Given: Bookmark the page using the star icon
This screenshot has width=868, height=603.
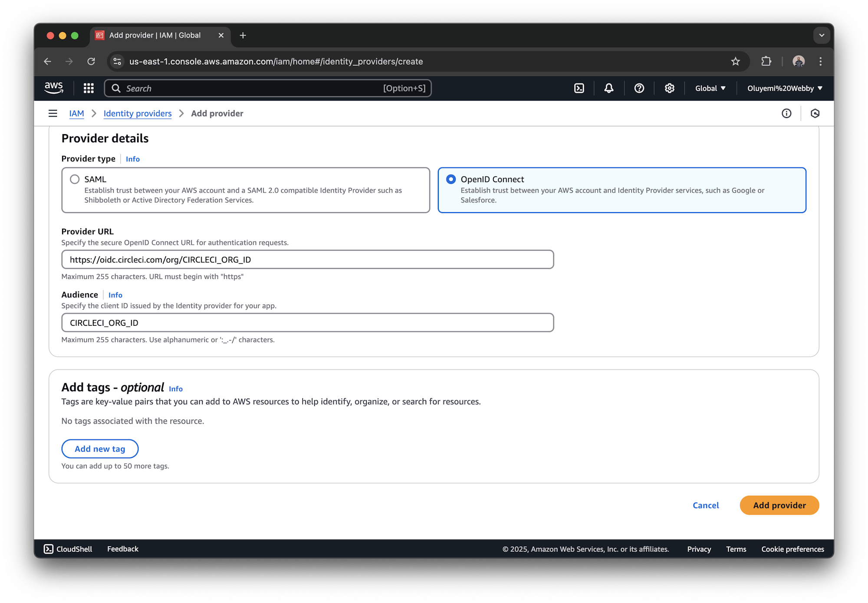Looking at the screenshot, I should pyautogui.click(x=735, y=61).
